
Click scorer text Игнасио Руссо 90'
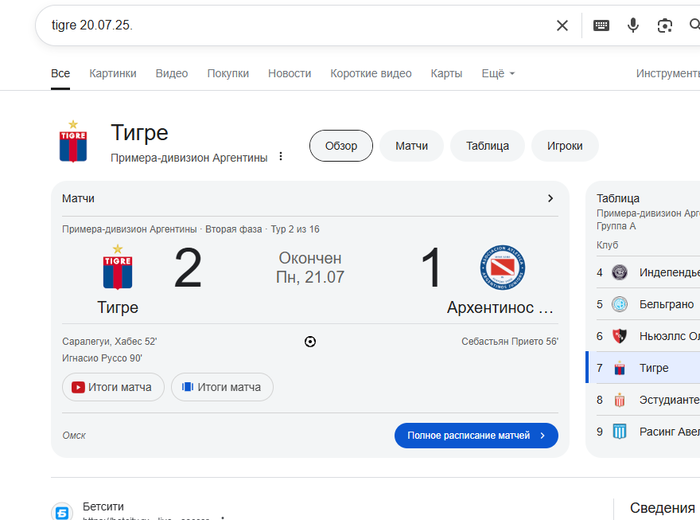[x=102, y=358]
